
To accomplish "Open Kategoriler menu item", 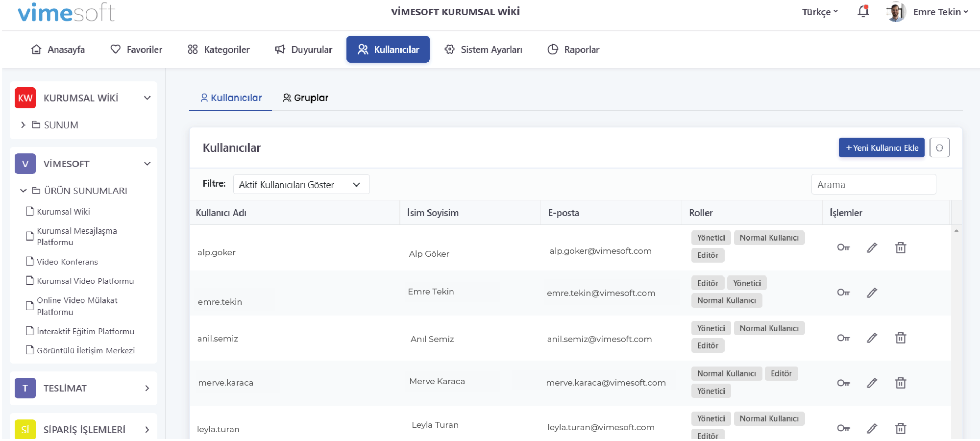I will (219, 49).
